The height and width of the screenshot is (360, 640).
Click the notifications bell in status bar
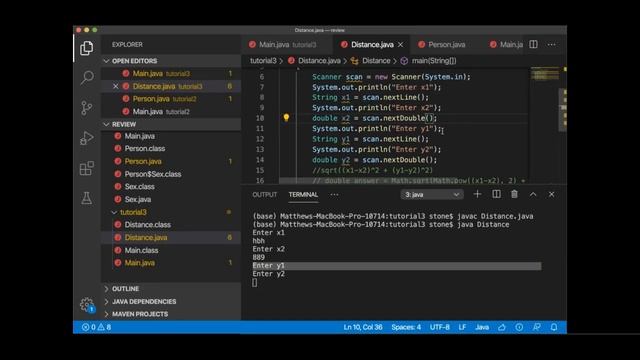[554, 327]
